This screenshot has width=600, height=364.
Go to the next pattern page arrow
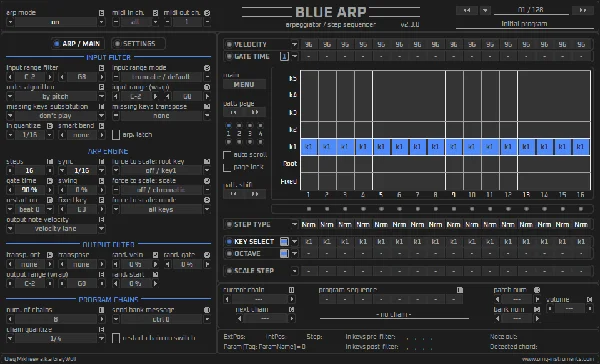pyautogui.click(x=255, y=112)
